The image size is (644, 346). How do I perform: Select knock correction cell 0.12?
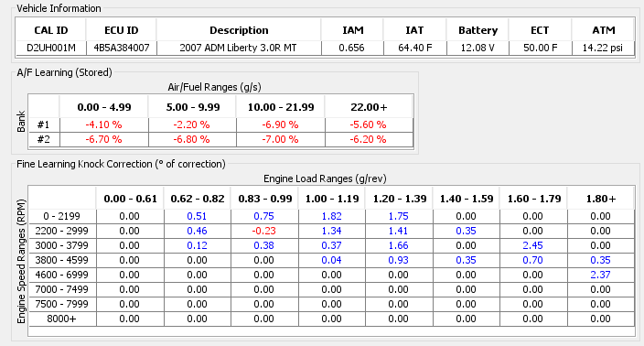click(x=197, y=245)
